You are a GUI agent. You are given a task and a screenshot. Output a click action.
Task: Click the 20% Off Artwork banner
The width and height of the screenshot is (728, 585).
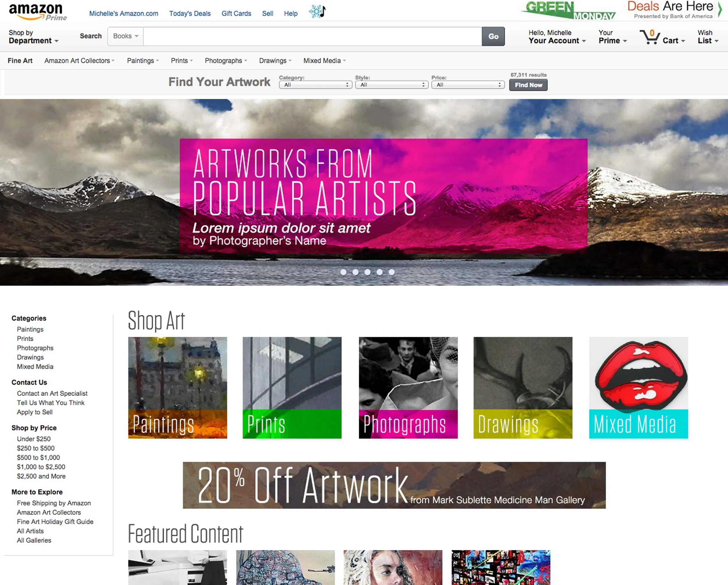(x=394, y=485)
